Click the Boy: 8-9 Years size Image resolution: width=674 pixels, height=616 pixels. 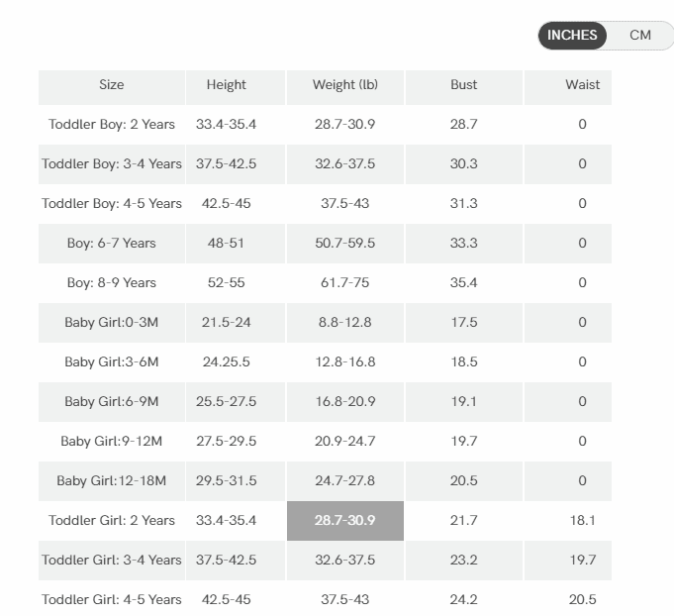coord(112,283)
